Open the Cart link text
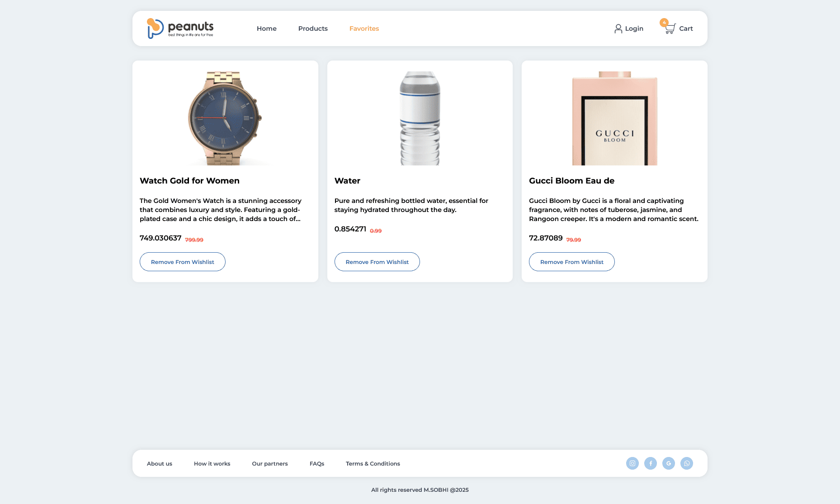 click(686, 28)
